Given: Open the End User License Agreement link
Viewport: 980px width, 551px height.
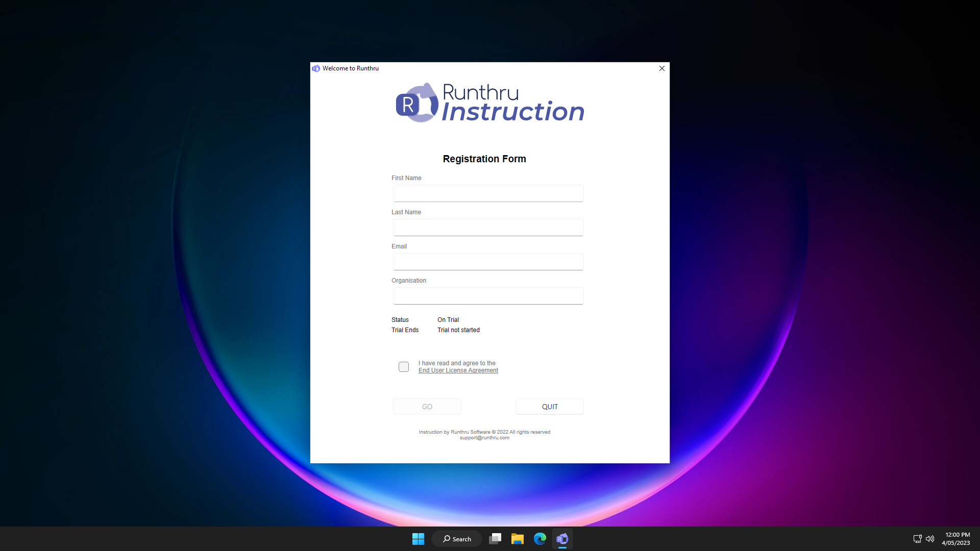Looking at the screenshot, I should click(458, 370).
